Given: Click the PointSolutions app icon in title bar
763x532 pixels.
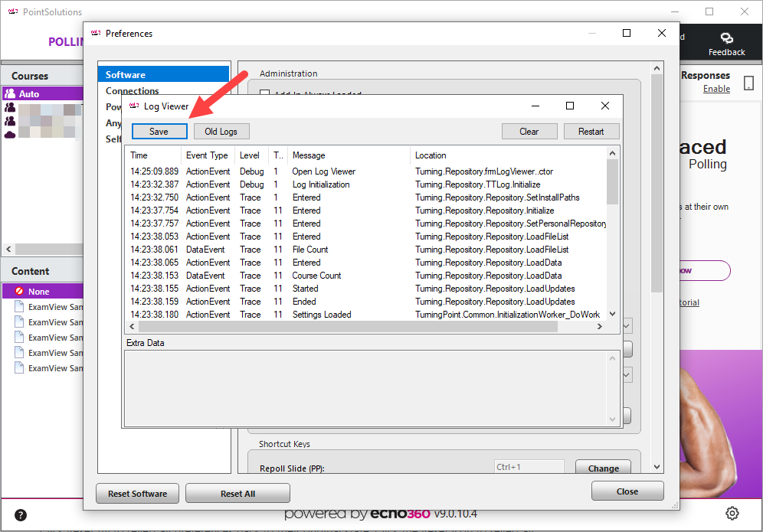Looking at the screenshot, I should (13, 11).
